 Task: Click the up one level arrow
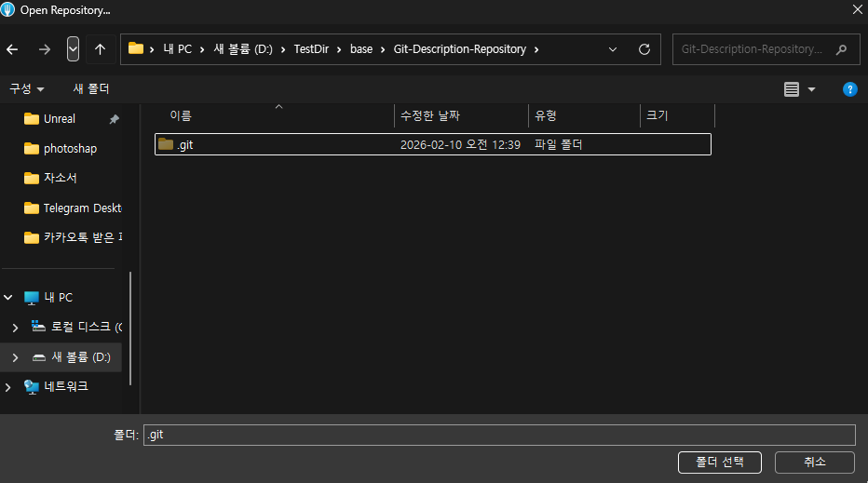(x=100, y=49)
